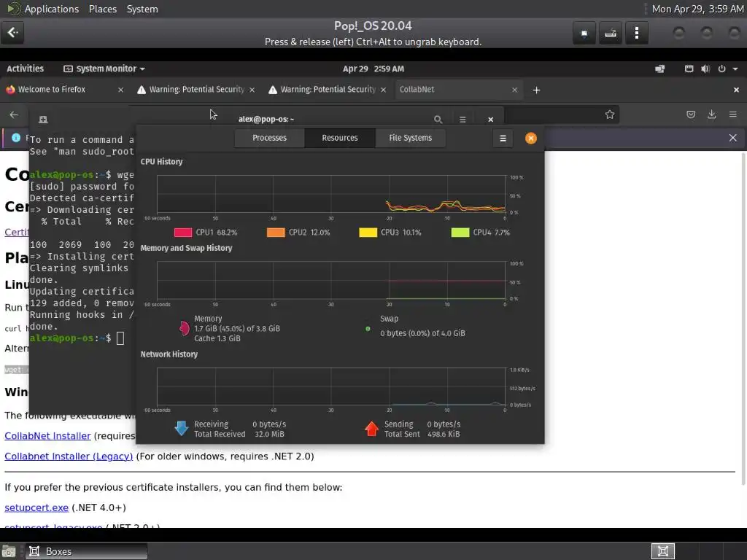
Task: Dismiss the Firefox notification bar
Action: click(732, 138)
